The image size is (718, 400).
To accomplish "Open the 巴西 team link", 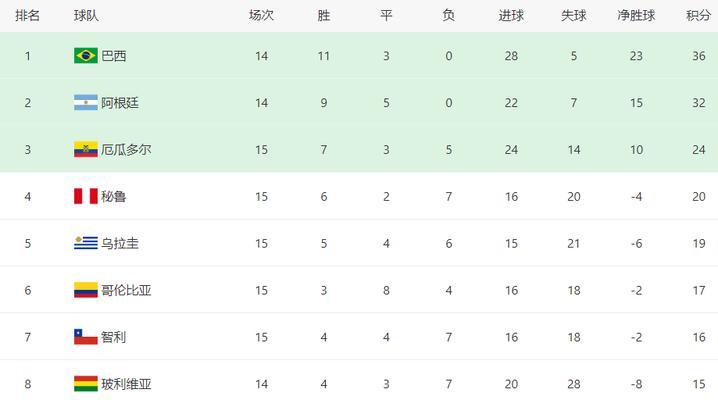I will pos(114,56).
